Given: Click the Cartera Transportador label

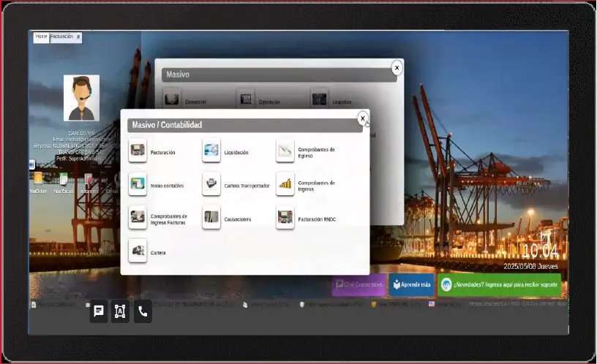Looking at the screenshot, I should [x=247, y=186].
